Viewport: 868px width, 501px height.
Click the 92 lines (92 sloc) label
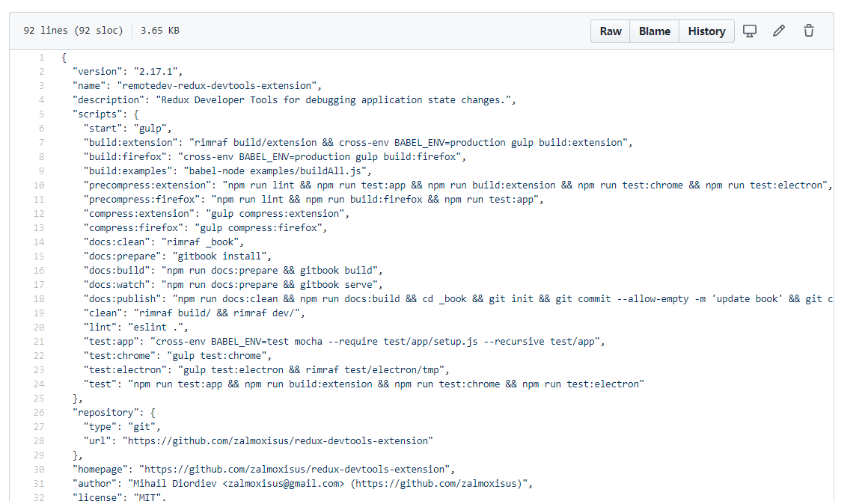(73, 31)
